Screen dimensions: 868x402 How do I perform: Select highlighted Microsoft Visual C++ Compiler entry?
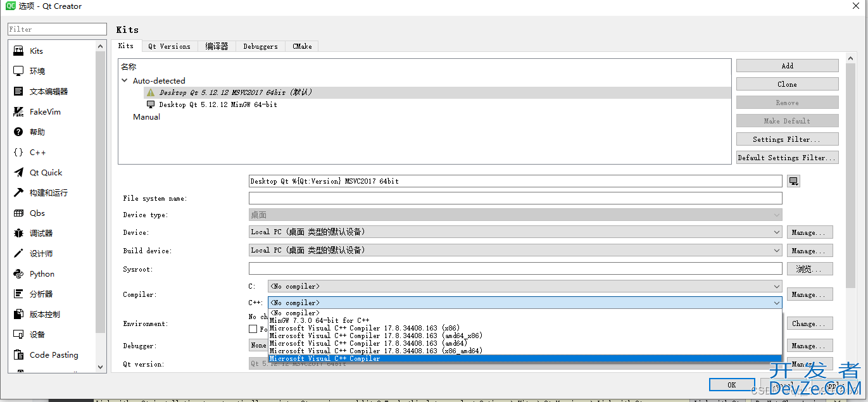525,358
